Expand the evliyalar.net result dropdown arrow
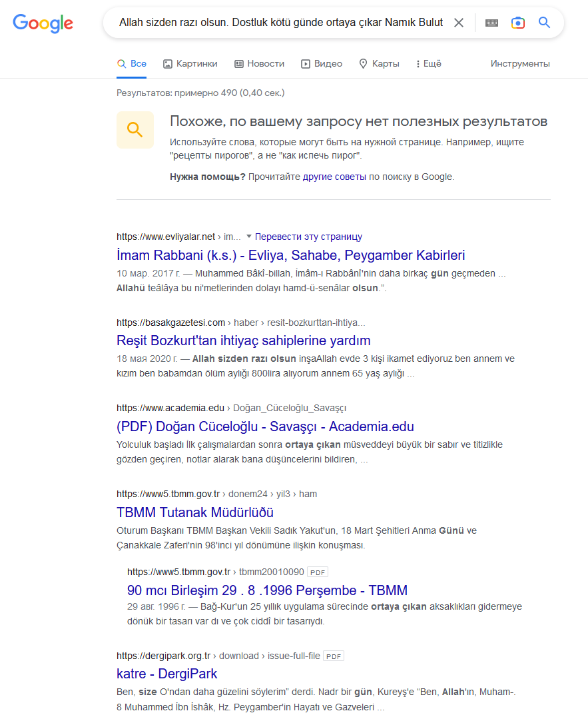 (x=249, y=237)
